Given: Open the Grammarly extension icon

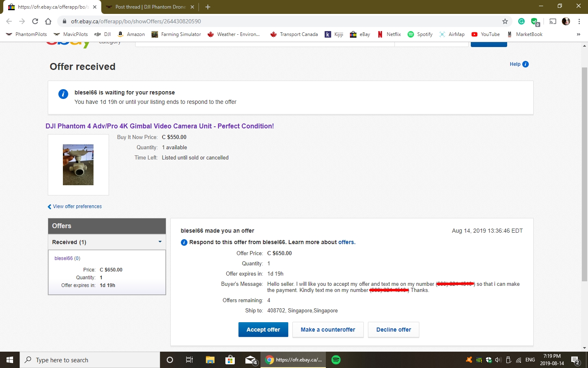Looking at the screenshot, I should (521, 21).
